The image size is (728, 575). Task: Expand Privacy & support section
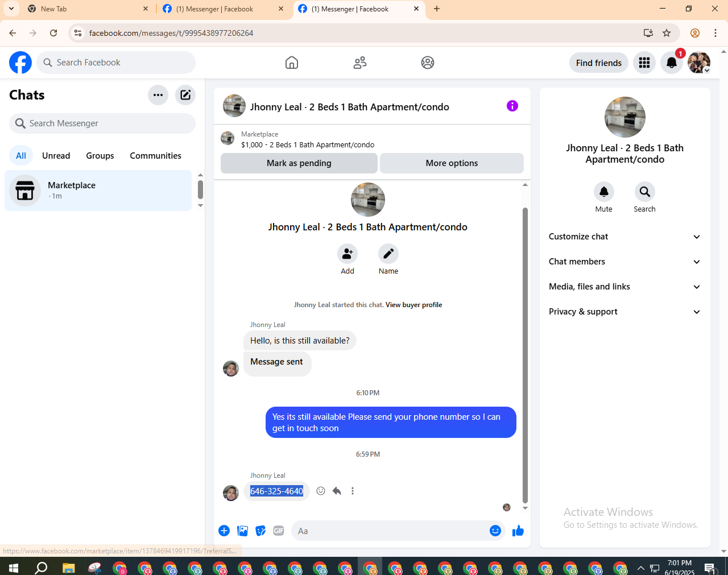625,312
